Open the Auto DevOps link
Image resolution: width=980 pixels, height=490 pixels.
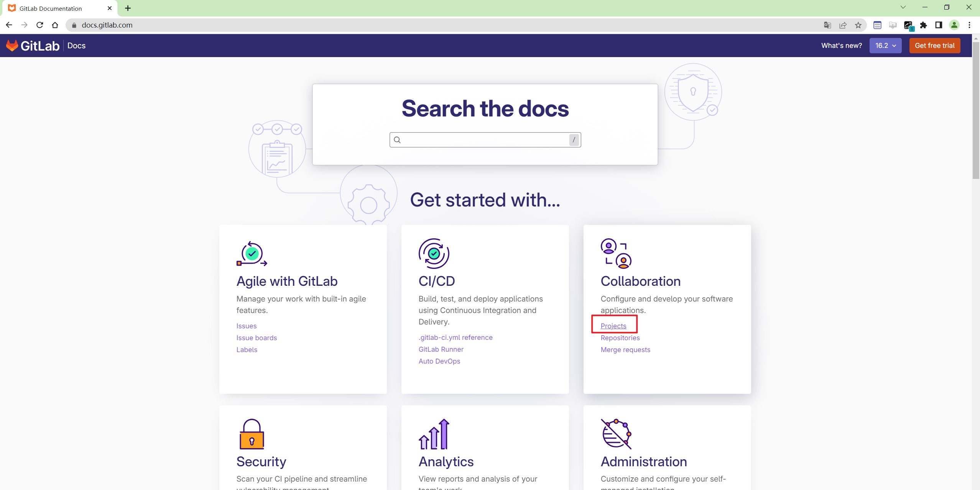tap(439, 361)
